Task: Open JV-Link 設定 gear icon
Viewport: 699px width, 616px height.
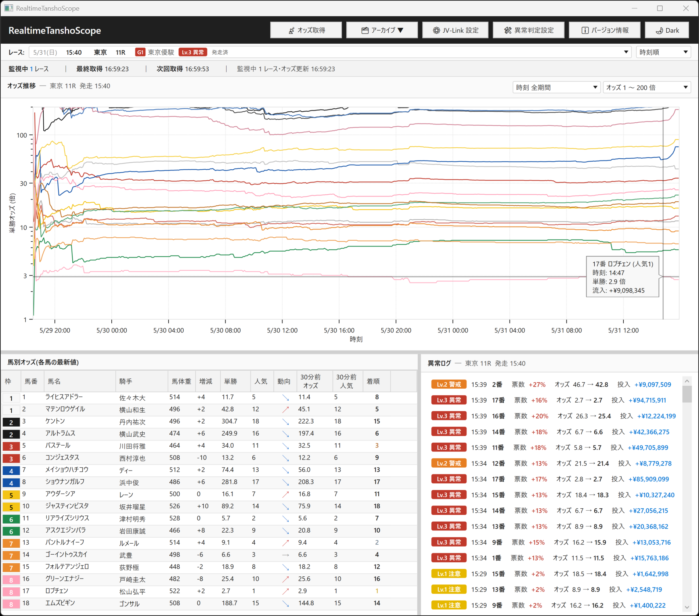Action: (x=436, y=30)
